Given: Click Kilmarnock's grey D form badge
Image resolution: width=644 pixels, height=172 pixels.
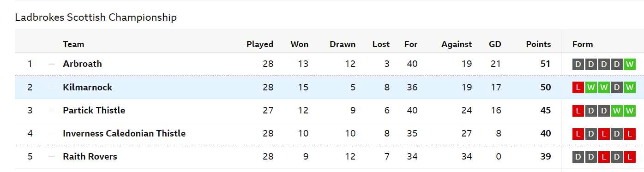Looking at the screenshot, I should 617,87.
